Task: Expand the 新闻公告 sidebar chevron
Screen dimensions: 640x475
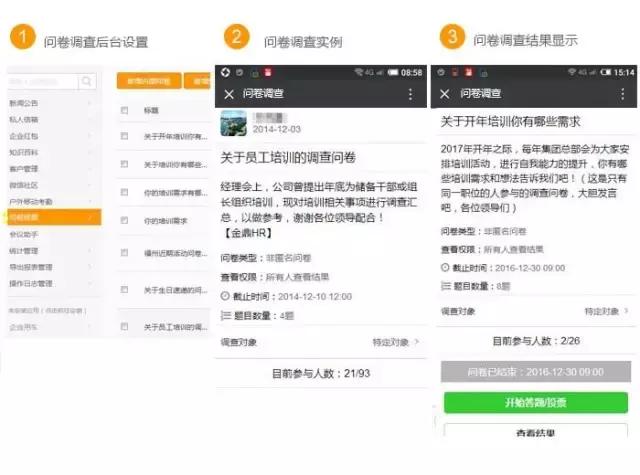Action: pos(90,103)
